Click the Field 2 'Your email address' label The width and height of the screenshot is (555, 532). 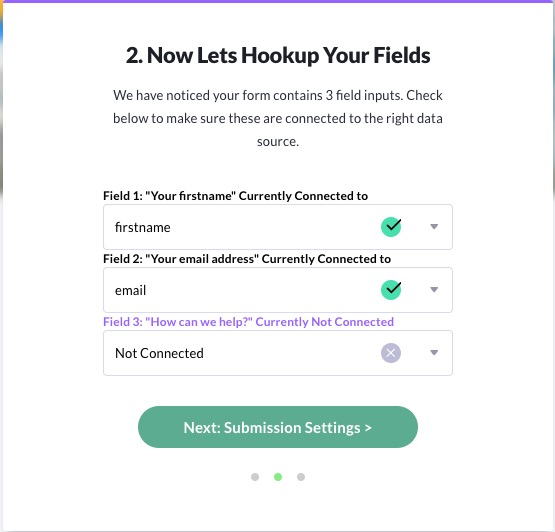coord(247,259)
